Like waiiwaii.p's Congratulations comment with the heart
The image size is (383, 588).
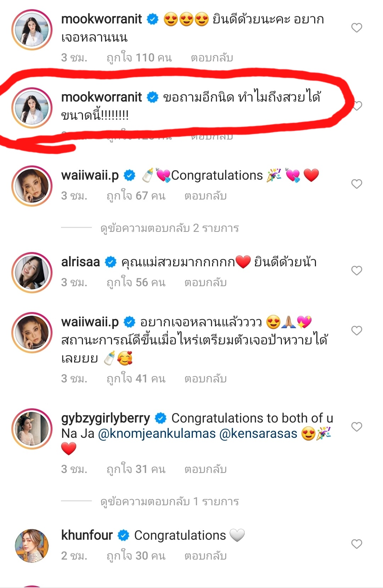356,184
